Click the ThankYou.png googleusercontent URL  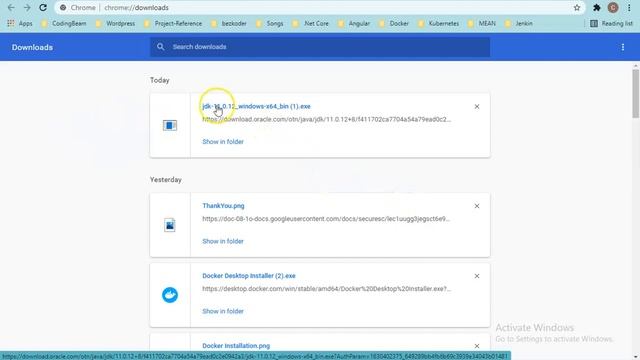coord(326,219)
